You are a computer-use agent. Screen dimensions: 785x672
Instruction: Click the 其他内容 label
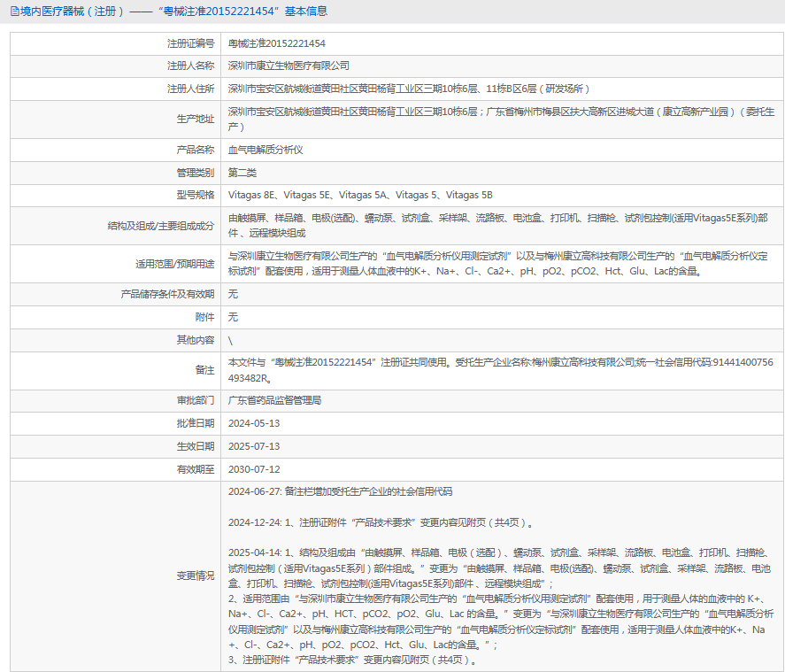click(196, 340)
